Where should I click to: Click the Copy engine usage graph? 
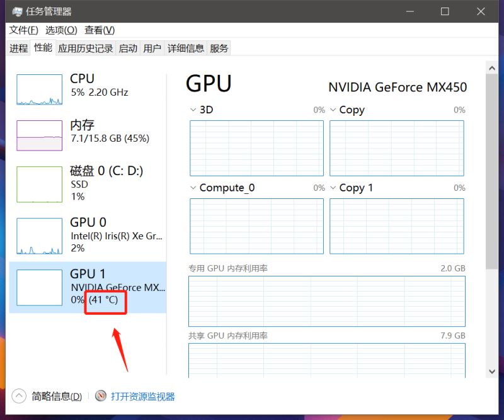pyautogui.click(x=397, y=148)
